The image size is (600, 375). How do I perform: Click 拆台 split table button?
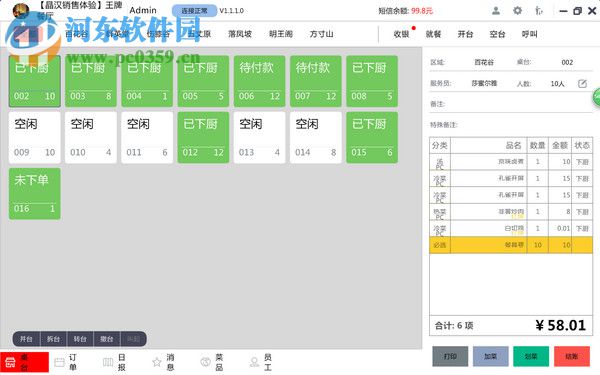point(53,339)
